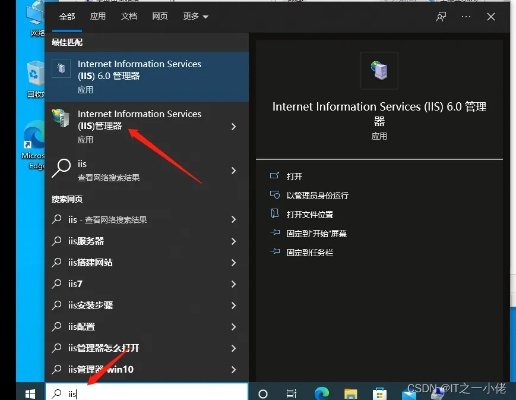516x400 pixels.
Task: Choose 固定到"开始"屏幕
Action: pos(316,233)
